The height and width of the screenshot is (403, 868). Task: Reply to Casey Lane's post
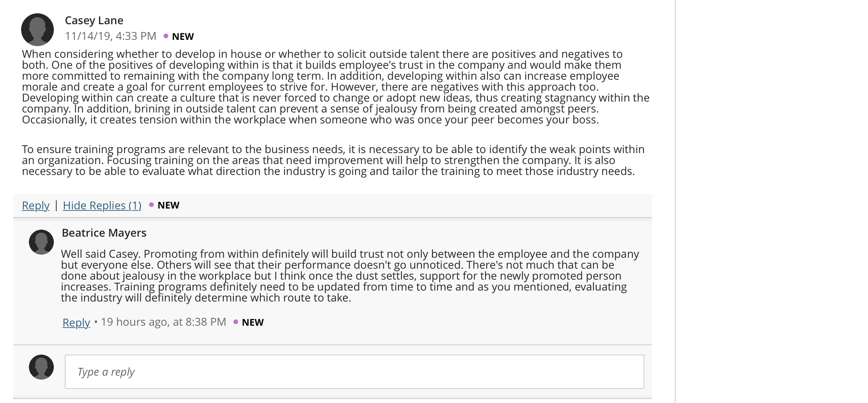(36, 205)
